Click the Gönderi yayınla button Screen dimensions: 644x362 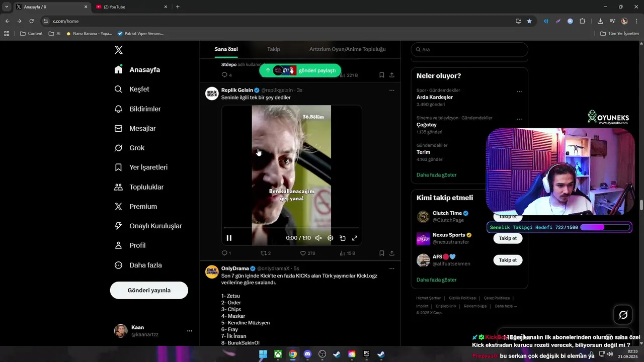click(x=149, y=290)
